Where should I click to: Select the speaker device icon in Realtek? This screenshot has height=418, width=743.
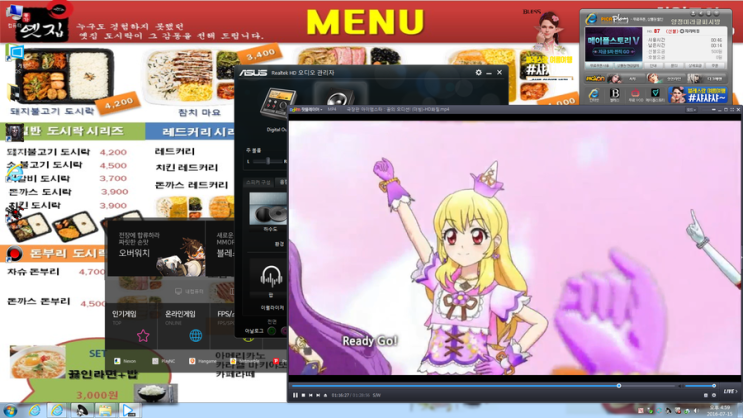pos(339,96)
